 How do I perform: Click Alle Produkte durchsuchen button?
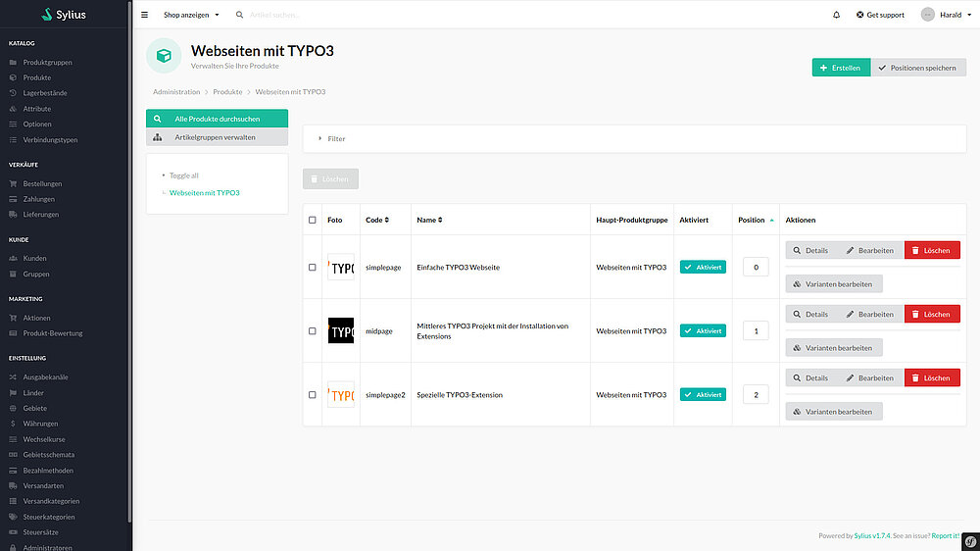(217, 119)
